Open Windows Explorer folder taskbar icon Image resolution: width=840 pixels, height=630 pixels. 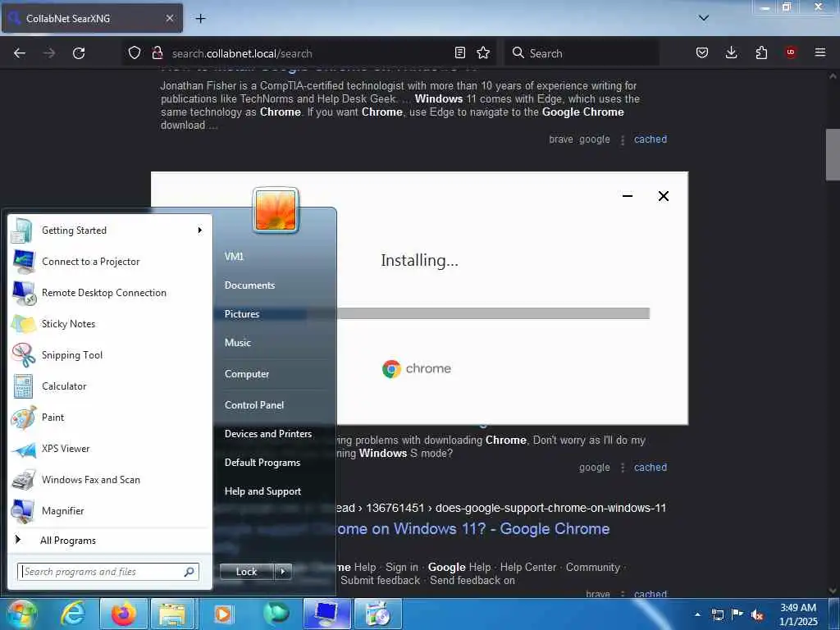(x=172, y=614)
